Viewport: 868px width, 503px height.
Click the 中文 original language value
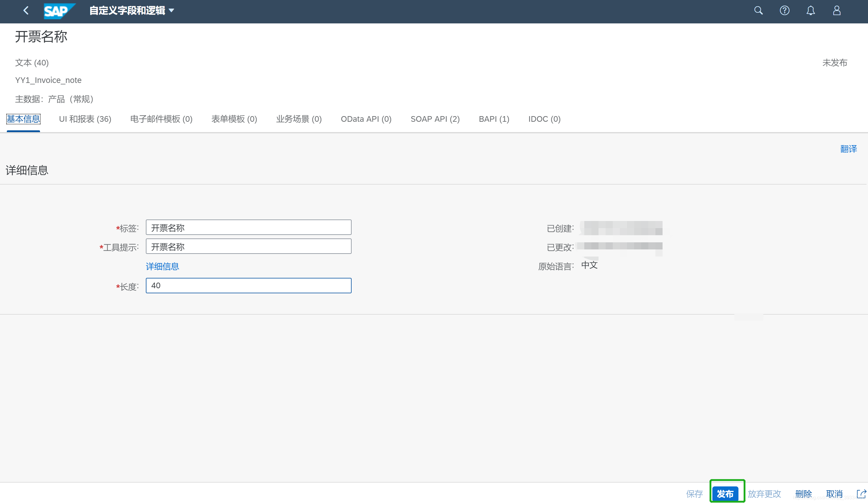[x=589, y=265]
